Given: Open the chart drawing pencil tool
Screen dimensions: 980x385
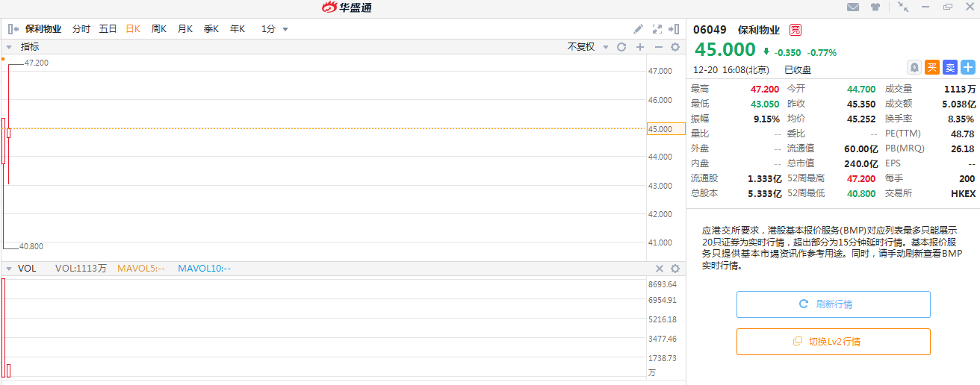Looking at the screenshot, I should click(x=638, y=29).
